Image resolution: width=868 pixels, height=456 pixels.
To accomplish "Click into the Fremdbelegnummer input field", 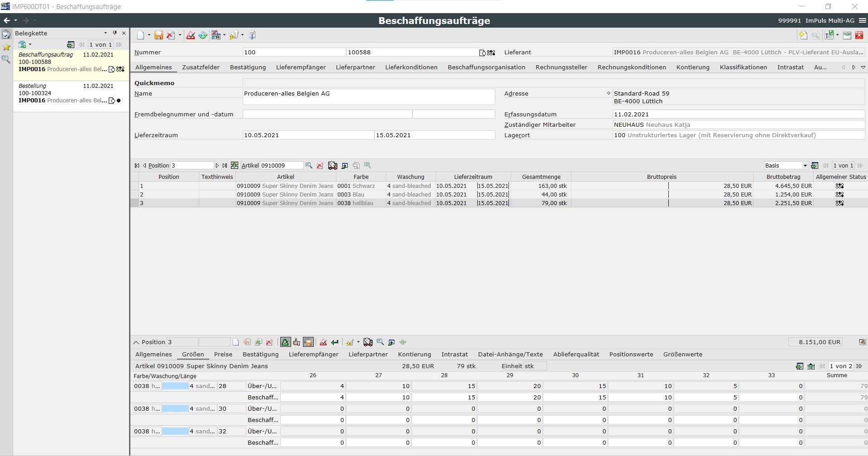I will [x=327, y=115].
